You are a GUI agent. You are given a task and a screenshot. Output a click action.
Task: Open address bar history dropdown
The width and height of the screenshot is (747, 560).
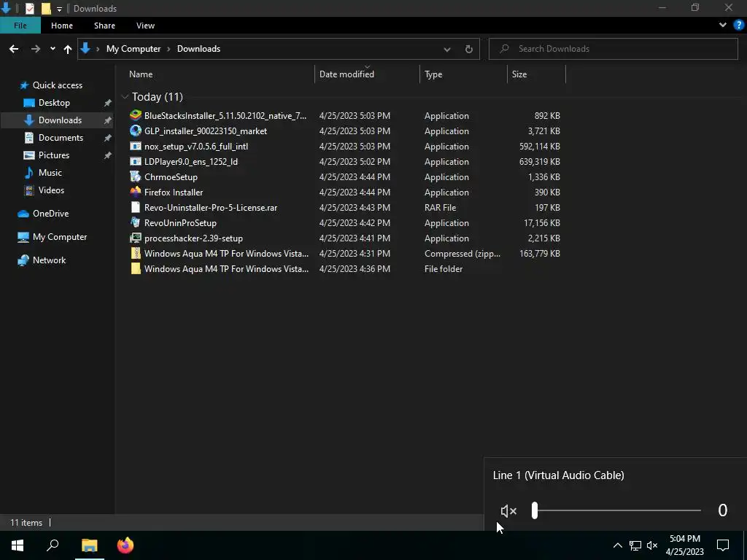(x=447, y=49)
